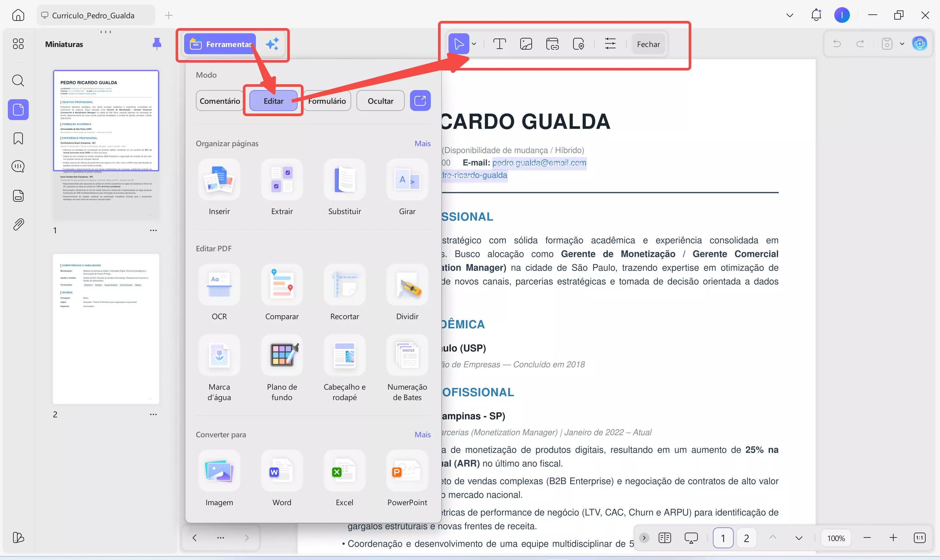
Task: Choose Substituir pages tool
Action: (x=345, y=188)
